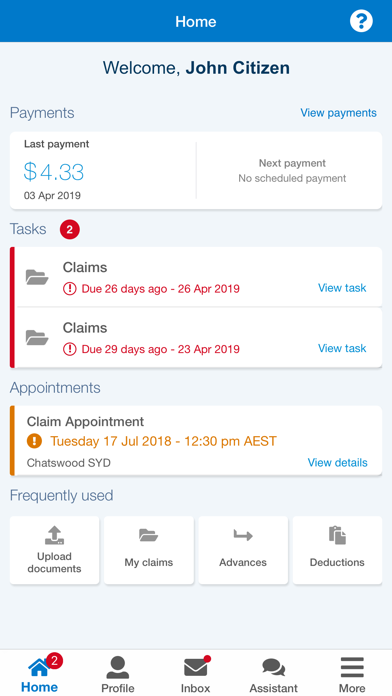The width and height of the screenshot is (392, 696).
Task: Open the Deductions documents icon
Action: click(337, 535)
